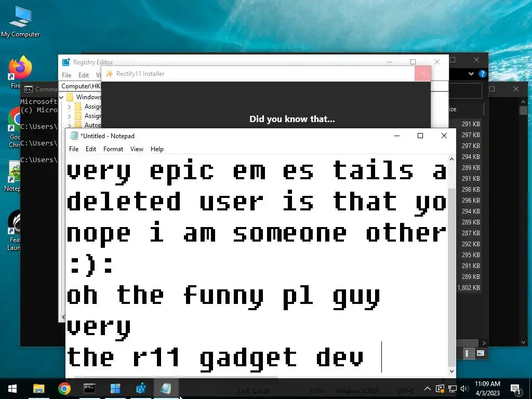Open the Windows Start menu
Viewport: 532px width, 399px height.
pos(12,389)
